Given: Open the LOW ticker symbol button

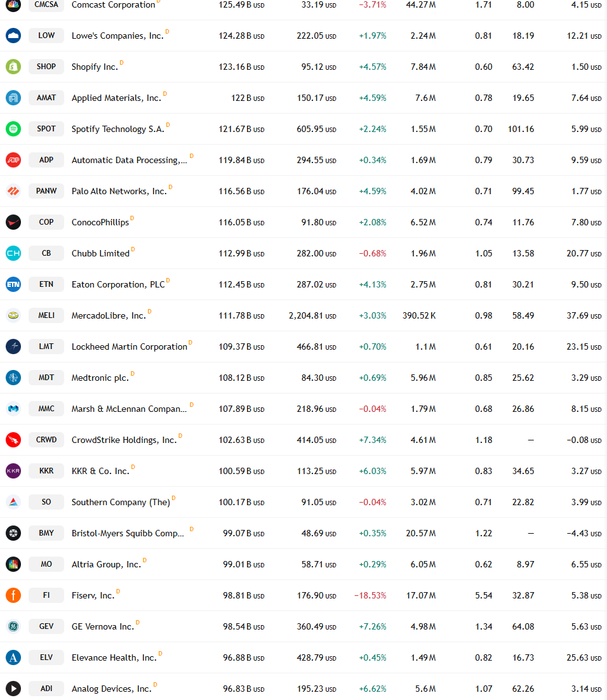Looking at the screenshot, I should (x=46, y=36).
